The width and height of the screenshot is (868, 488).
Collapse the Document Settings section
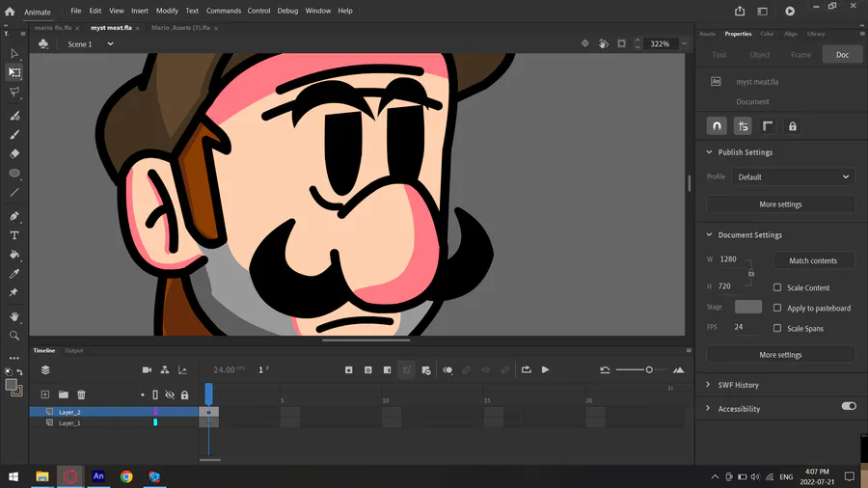[709, 234]
